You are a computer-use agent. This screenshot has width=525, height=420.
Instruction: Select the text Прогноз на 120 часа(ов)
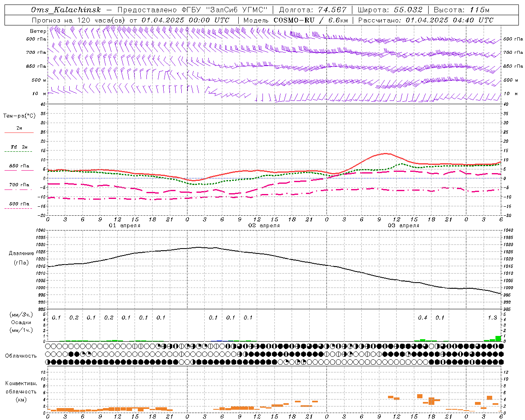tap(79, 20)
